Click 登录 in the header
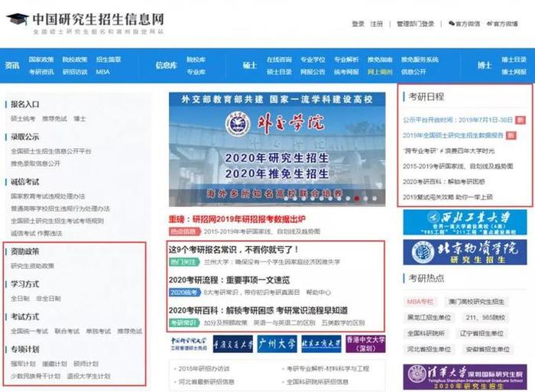The width and height of the screenshot is (535, 392). (x=358, y=24)
